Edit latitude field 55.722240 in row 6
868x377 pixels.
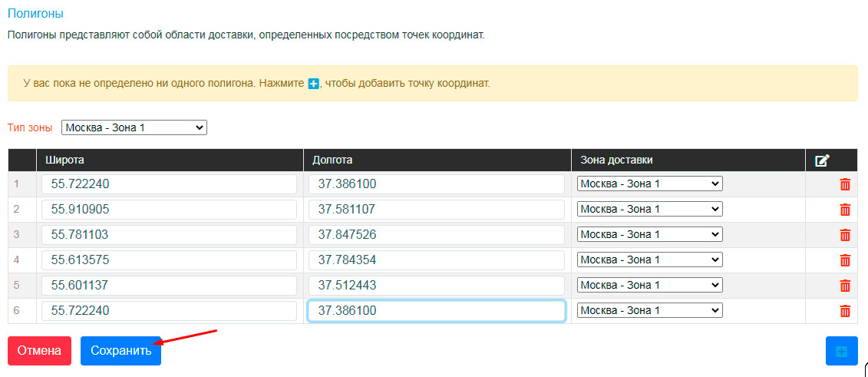pos(169,311)
